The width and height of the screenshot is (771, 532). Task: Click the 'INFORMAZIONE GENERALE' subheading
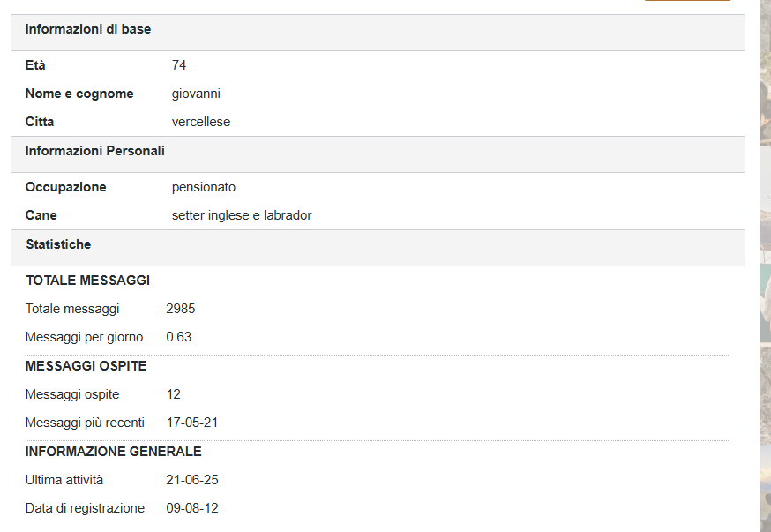(114, 452)
